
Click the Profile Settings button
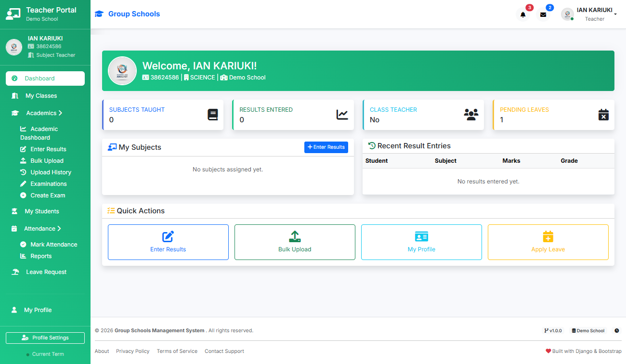pyautogui.click(x=45, y=338)
